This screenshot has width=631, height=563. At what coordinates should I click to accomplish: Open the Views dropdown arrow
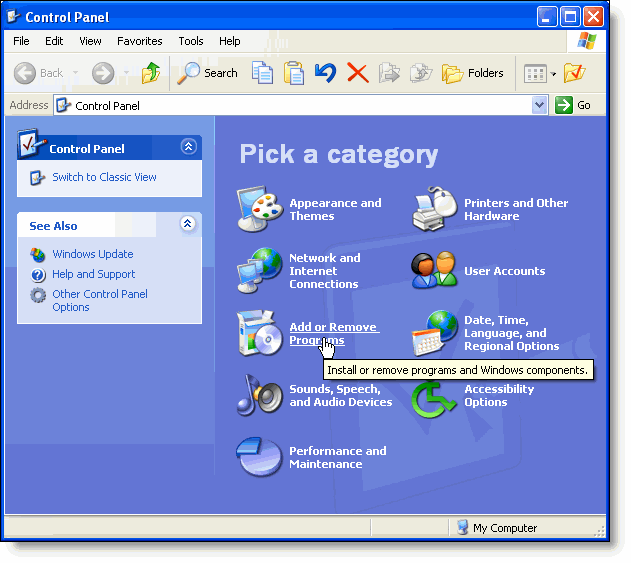[553, 74]
